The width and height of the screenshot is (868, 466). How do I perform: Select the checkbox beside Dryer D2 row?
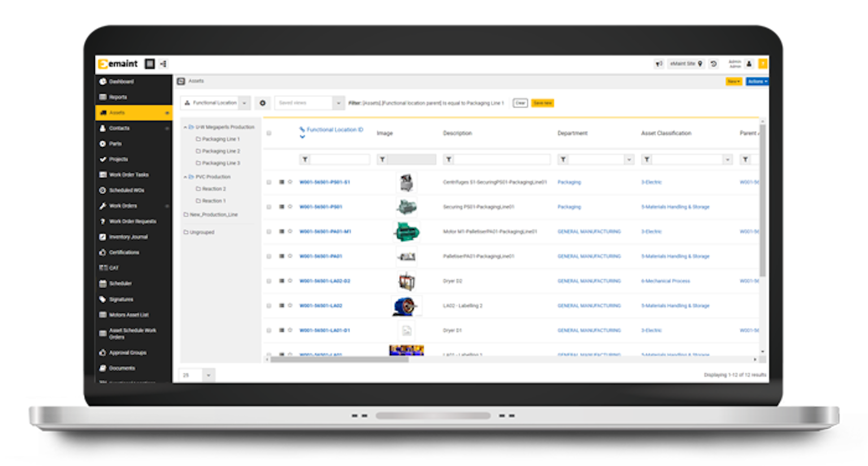[x=269, y=281]
